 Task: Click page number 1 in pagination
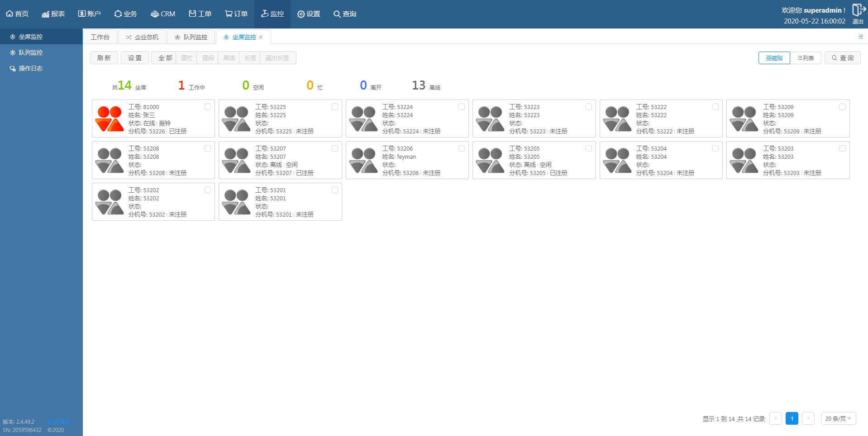[792, 418]
